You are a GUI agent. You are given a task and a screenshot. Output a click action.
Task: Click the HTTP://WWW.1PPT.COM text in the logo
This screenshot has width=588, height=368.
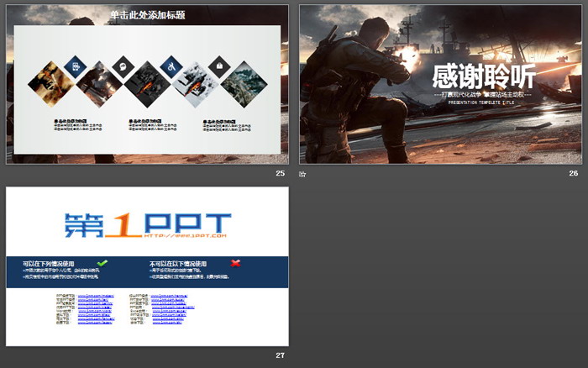pyautogui.click(x=185, y=235)
